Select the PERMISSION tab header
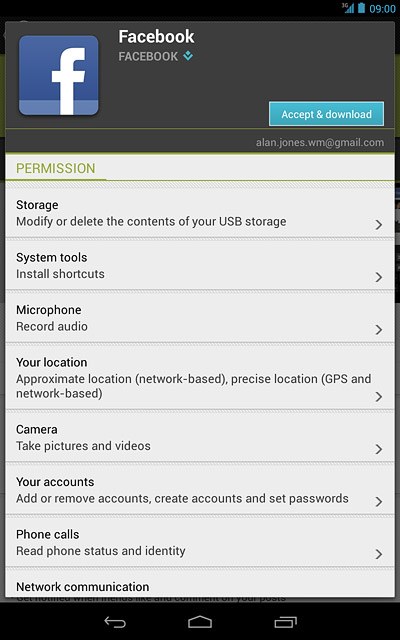Image resolution: width=400 pixels, height=640 pixels. coord(56,168)
